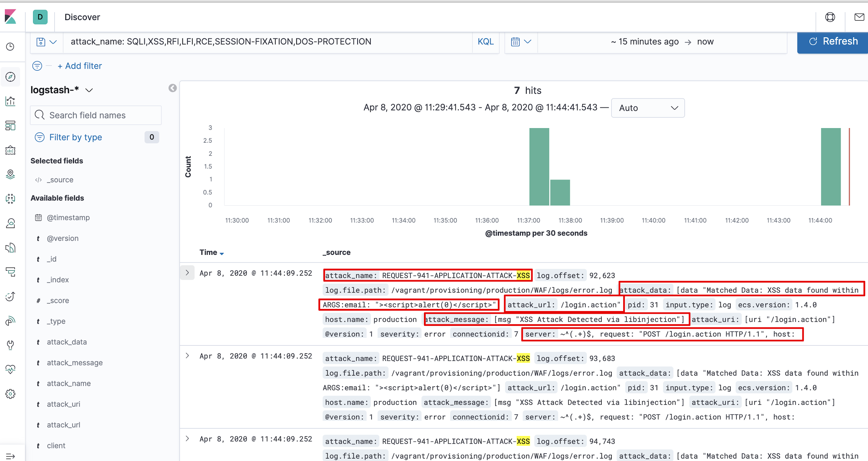Toggle the KQL query language switch

point(485,42)
